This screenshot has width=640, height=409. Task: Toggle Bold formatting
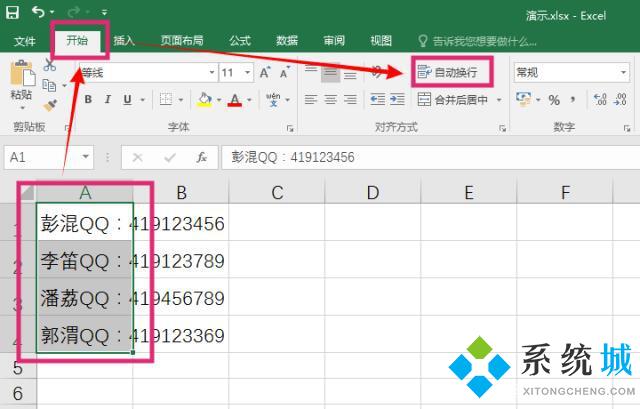pyautogui.click(x=88, y=99)
